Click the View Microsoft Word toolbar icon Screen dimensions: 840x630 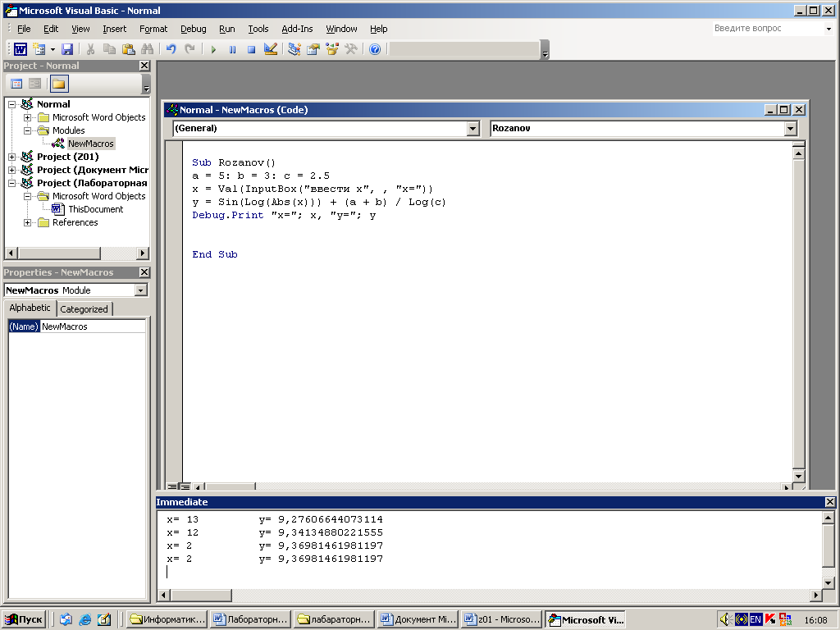[x=21, y=49]
